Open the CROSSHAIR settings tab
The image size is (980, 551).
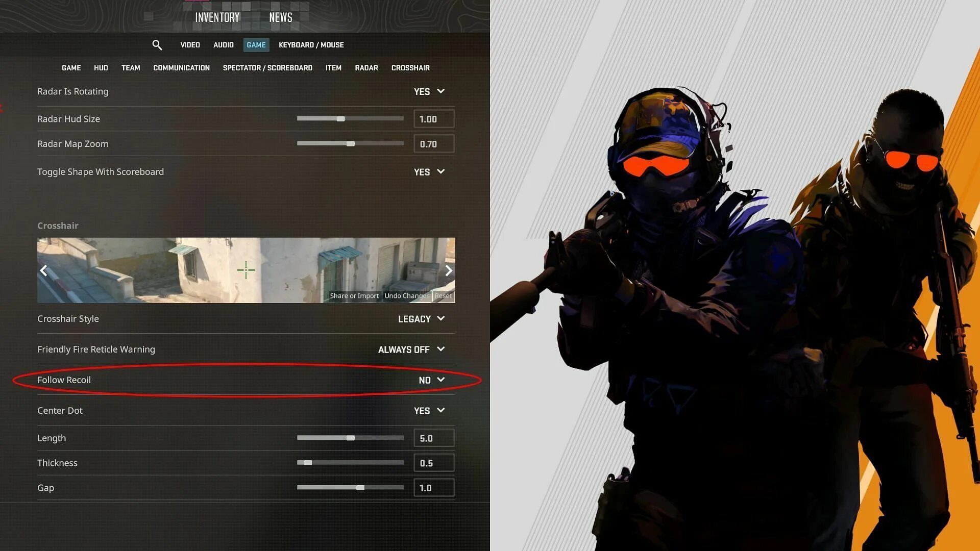pyautogui.click(x=410, y=68)
